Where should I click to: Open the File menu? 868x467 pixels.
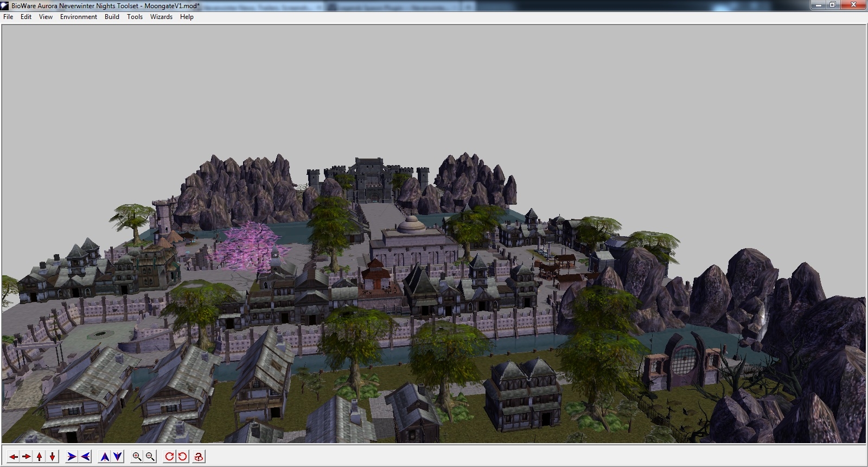[x=8, y=17]
